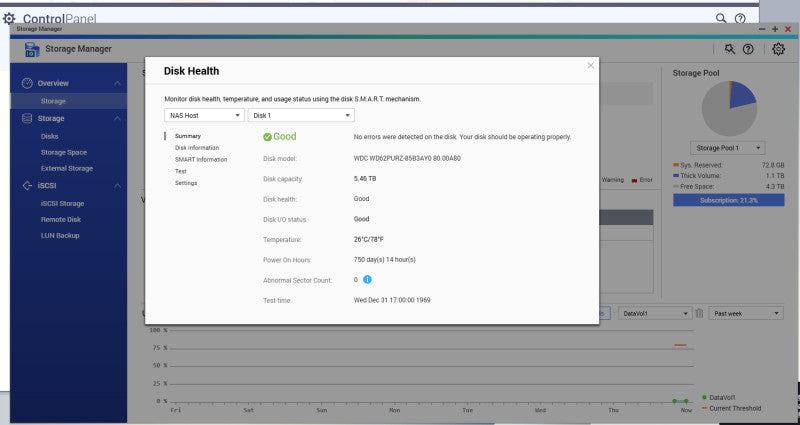Open the NAS Host dropdown
800x425 pixels.
[205, 115]
